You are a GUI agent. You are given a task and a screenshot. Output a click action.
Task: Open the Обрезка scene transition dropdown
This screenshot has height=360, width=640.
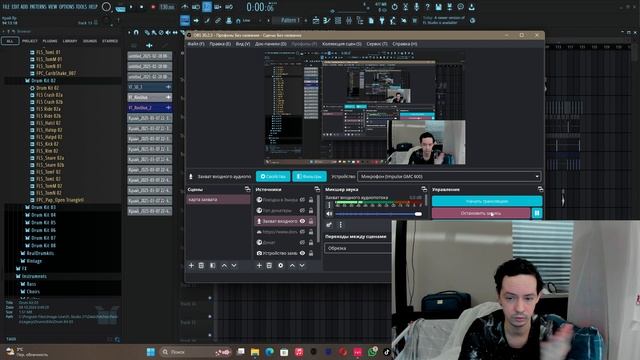[358, 248]
